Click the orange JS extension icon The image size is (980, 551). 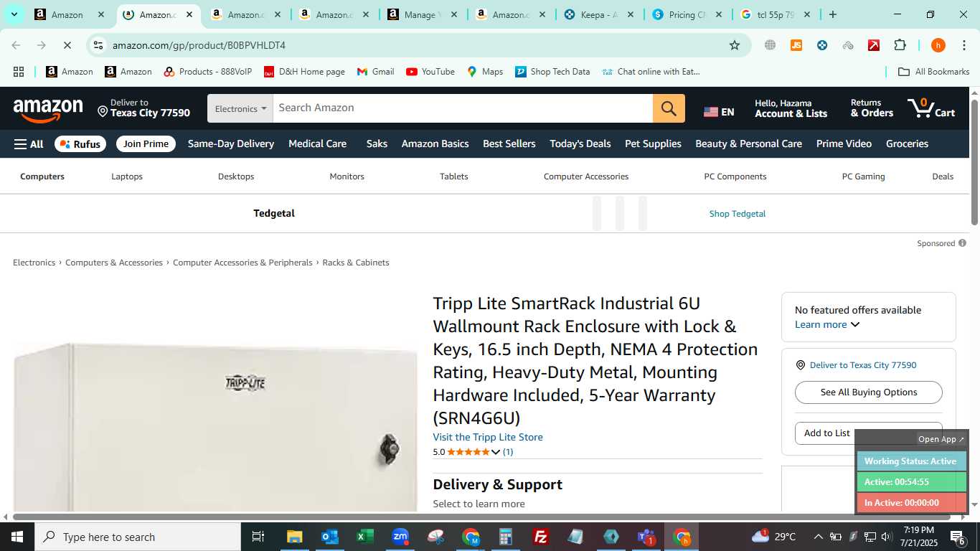796,45
